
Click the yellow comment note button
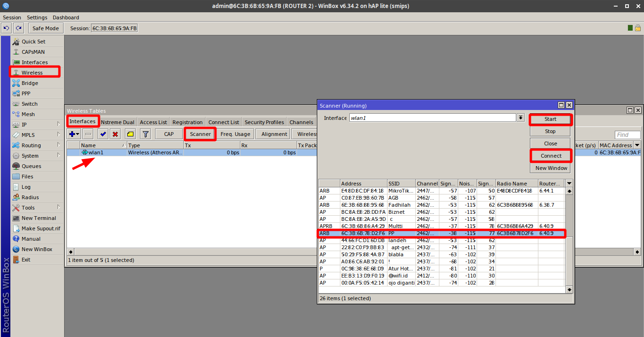pos(131,134)
